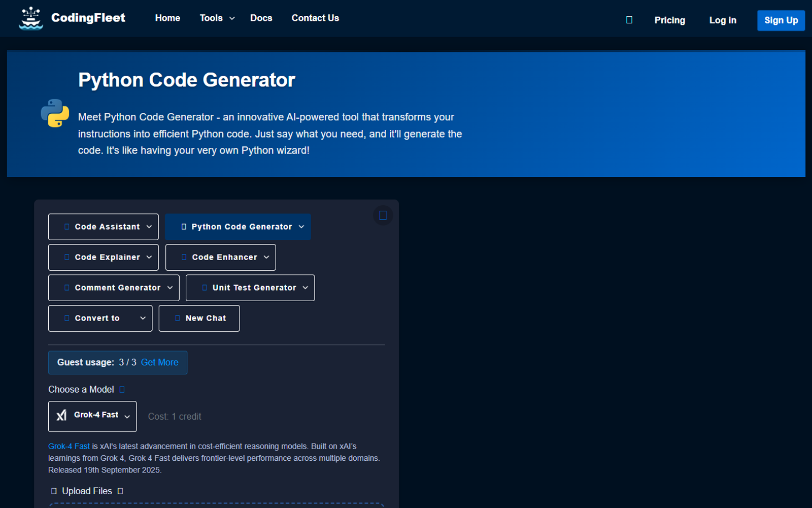Click the Python logo icon
This screenshot has height=508, width=812.
tap(55, 113)
